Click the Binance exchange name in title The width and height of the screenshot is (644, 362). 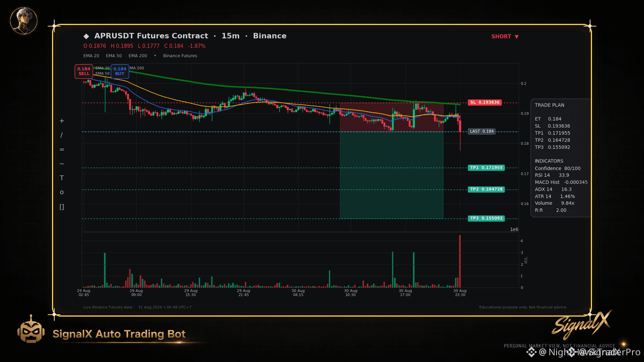point(270,36)
